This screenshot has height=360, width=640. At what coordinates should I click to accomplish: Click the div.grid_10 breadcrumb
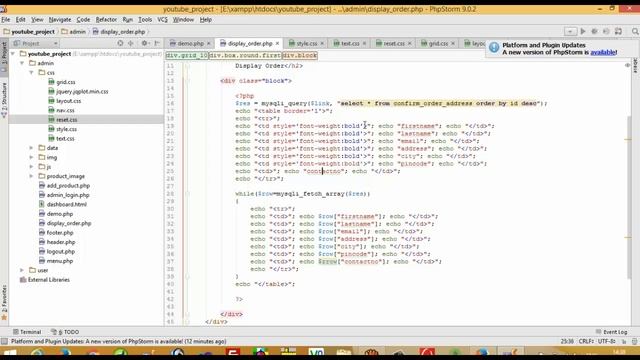tap(187, 55)
